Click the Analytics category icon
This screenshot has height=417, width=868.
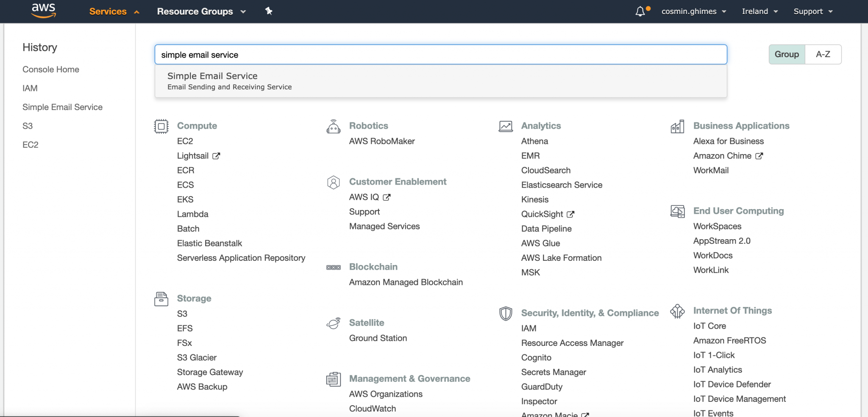(505, 126)
